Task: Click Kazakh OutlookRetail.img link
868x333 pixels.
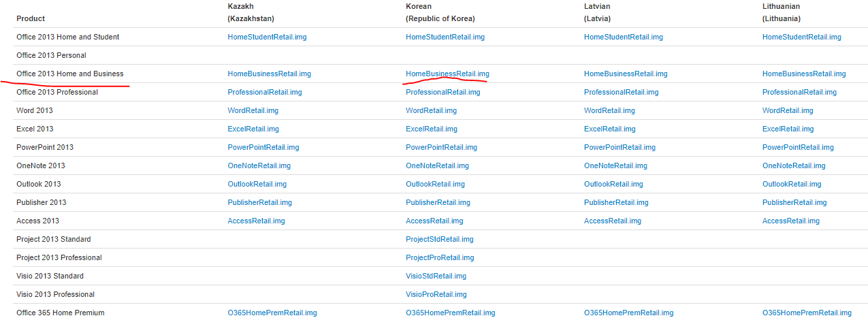Action: (x=257, y=184)
